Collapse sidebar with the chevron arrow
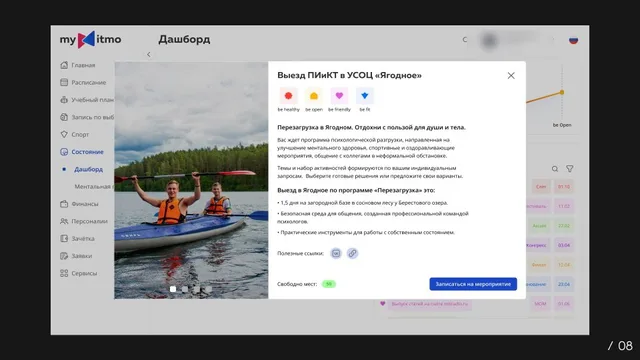The height and width of the screenshot is (360, 640). coord(149,54)
